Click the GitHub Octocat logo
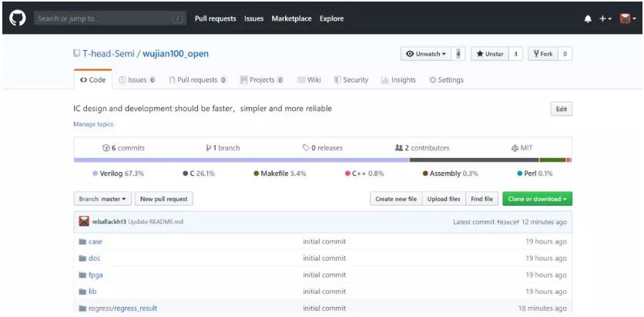The image size is (644, 317). [x=18, y=19]
